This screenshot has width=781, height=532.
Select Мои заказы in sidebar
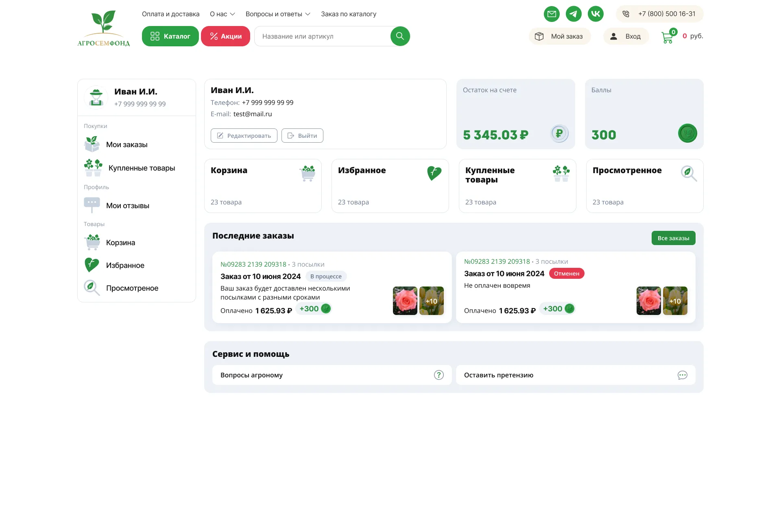point(127,145)
